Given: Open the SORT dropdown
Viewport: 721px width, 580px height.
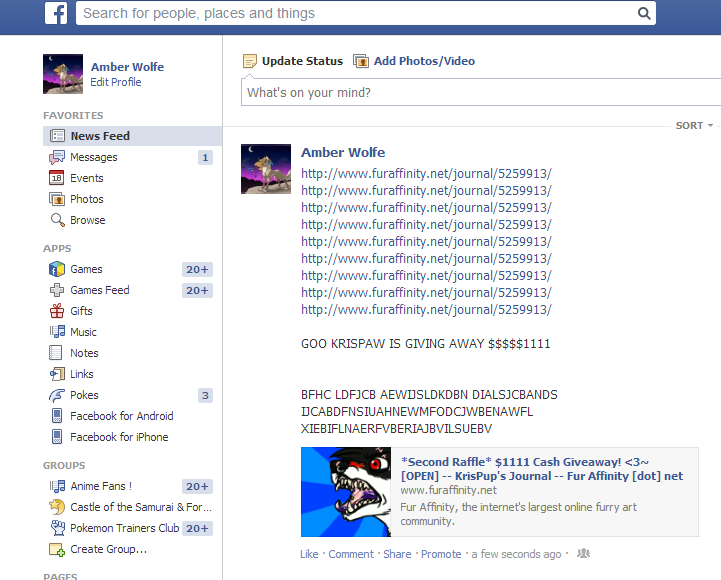Looking at the screenshot, I should pyautogui.click(x=694, y=126).
